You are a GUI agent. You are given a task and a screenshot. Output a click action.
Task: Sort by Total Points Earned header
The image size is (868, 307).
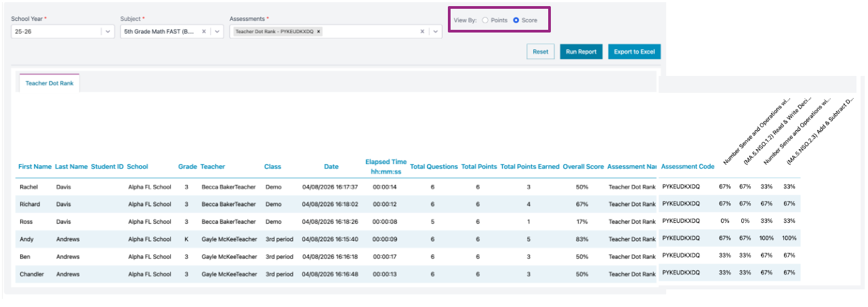tap(529, 167)
